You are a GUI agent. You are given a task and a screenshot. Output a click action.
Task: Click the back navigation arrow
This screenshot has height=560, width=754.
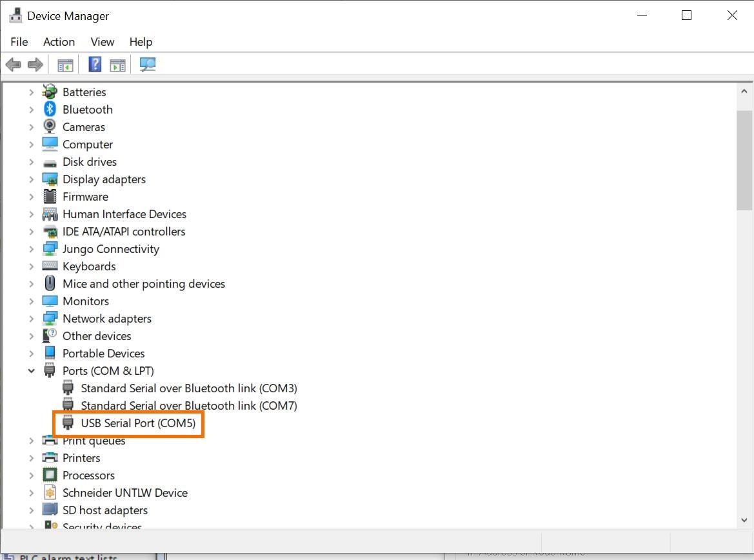[x=13, y=64]
